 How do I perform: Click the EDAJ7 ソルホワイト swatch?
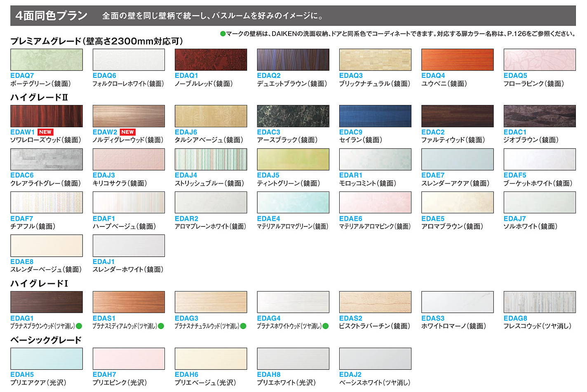coord(540,202)
